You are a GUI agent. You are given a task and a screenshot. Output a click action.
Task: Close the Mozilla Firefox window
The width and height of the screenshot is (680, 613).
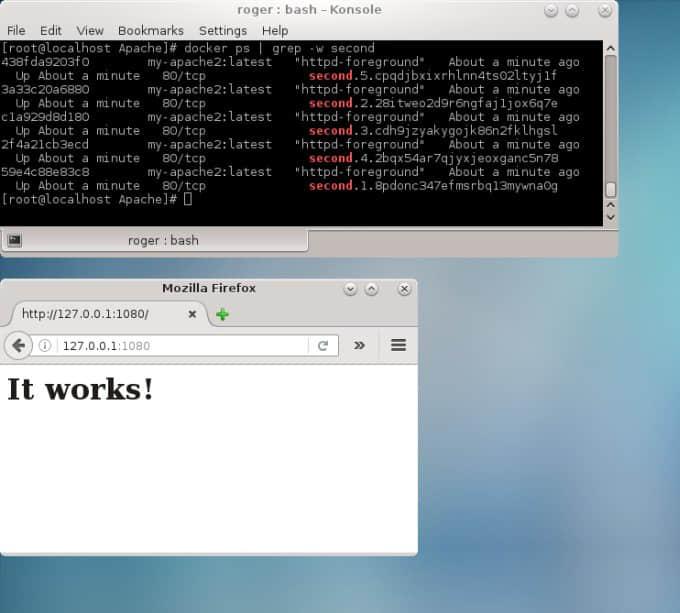[404, 289]
